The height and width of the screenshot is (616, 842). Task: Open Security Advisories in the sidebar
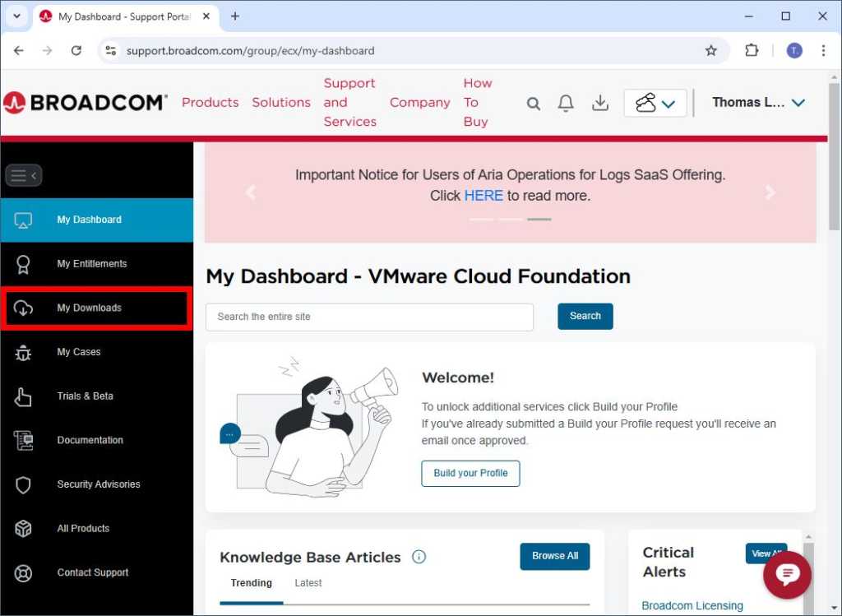[x=98, y=484]
